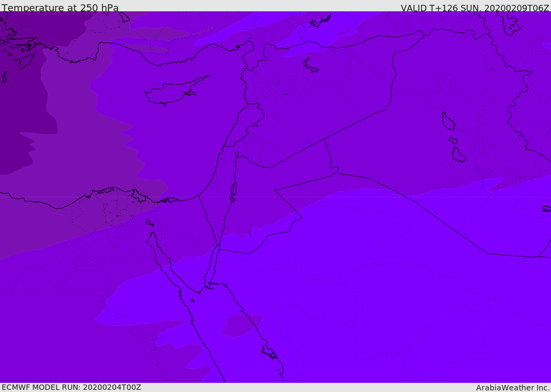Click the darkest purple region at far left

coord(21,105)
